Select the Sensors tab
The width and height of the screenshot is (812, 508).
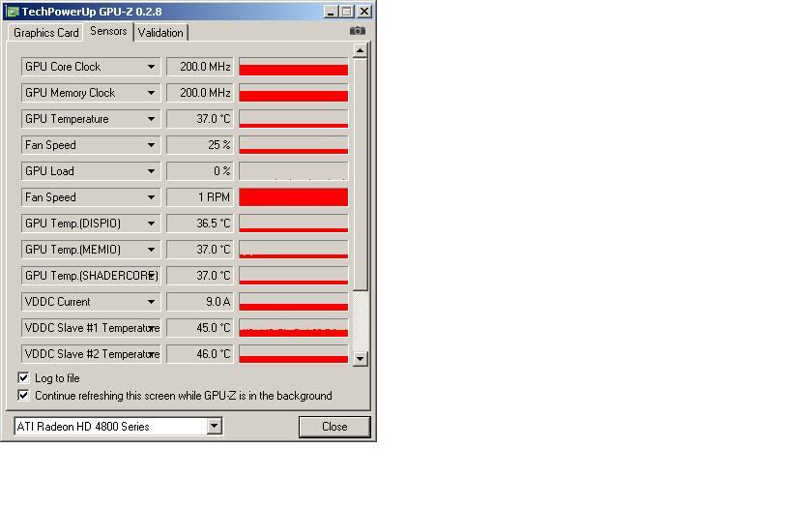(108, 31)
